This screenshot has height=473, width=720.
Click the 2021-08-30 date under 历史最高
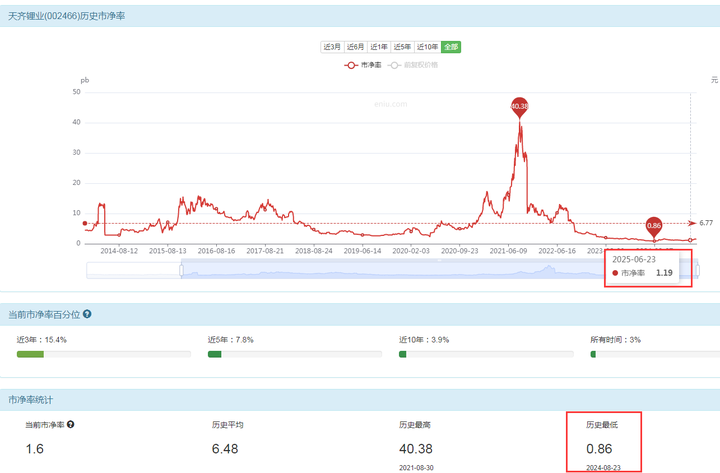416,467
